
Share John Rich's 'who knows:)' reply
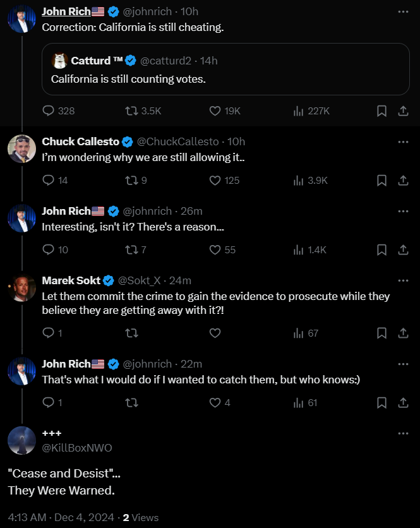tap(402, 402)
